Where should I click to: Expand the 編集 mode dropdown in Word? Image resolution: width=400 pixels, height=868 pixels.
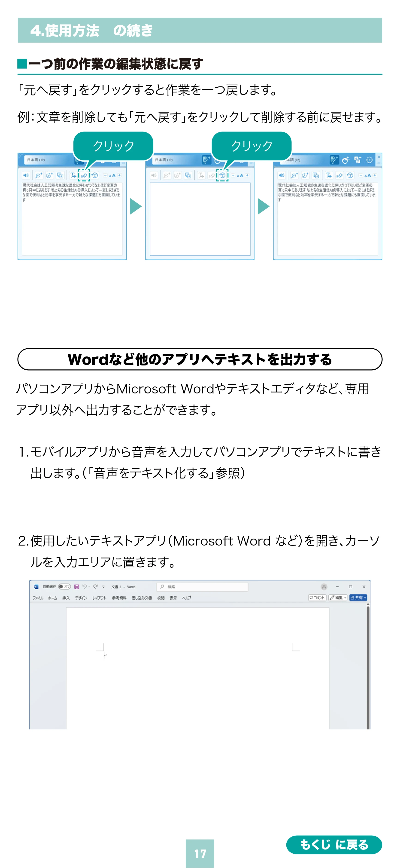[x=338, y=598]
